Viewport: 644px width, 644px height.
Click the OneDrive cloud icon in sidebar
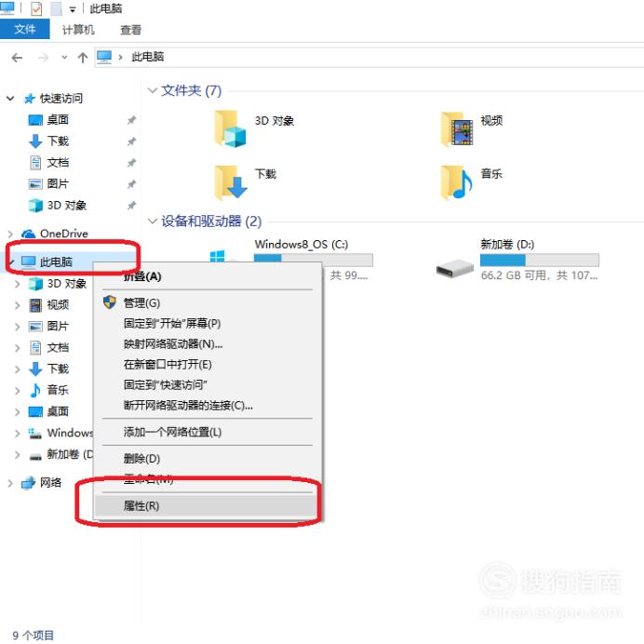28,234
